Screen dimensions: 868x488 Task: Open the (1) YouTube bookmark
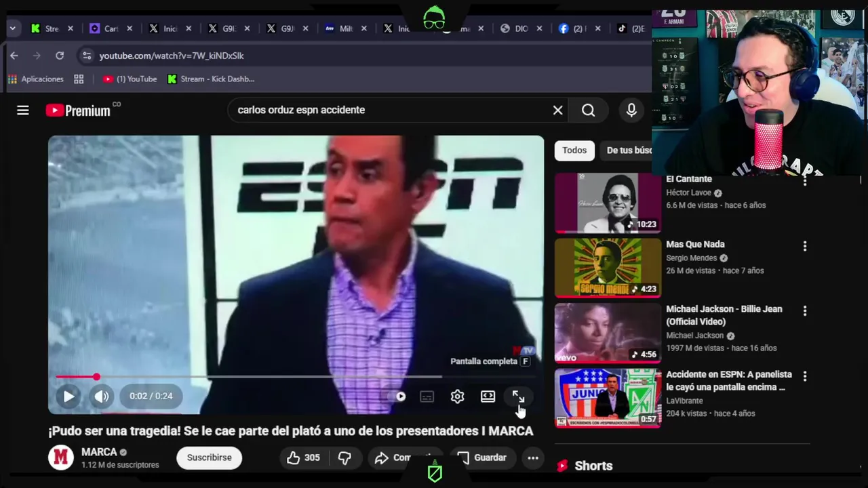[130, 79]
